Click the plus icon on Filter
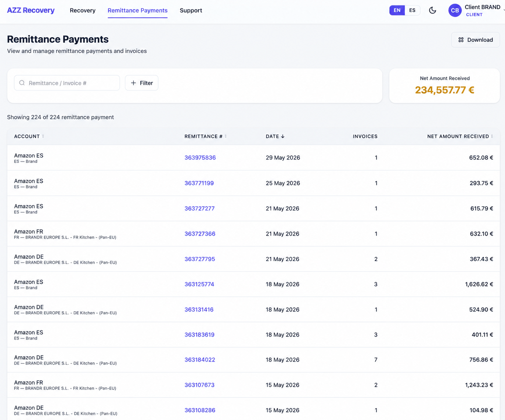This screenshot has width=505, height=420. tap(133, 83)
